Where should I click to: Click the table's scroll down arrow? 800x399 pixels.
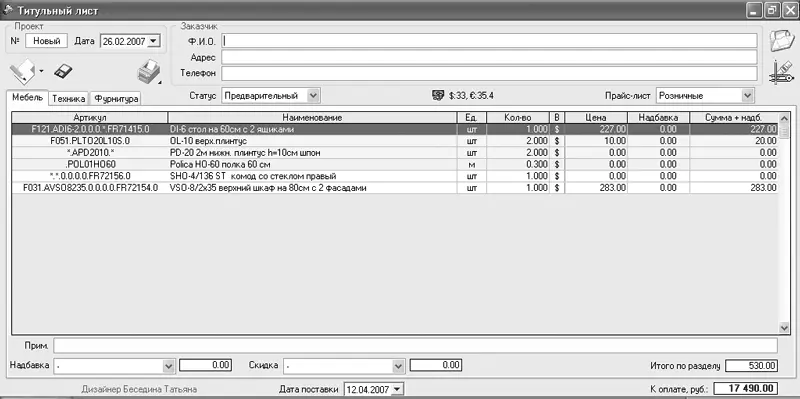coord(784,328)
